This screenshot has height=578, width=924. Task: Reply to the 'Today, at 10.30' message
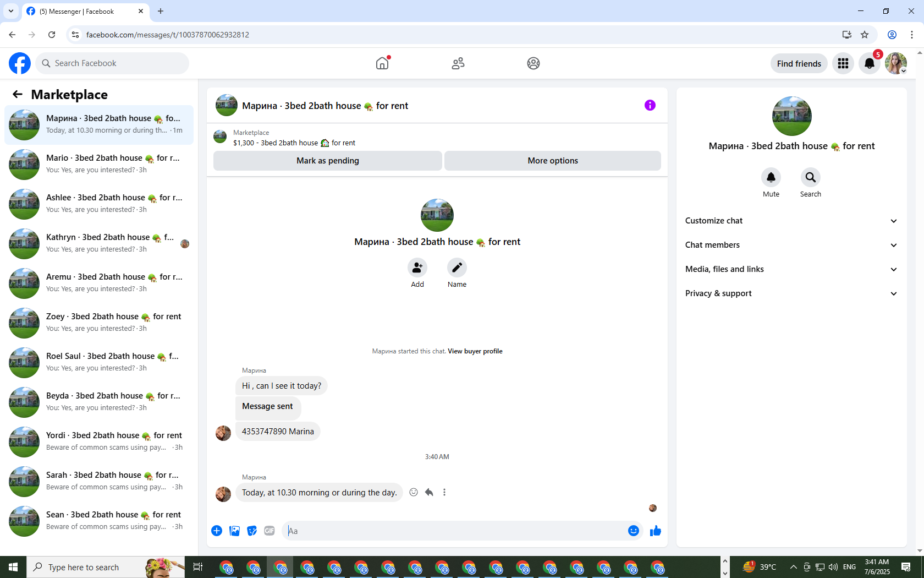click(x=429, y=492)
